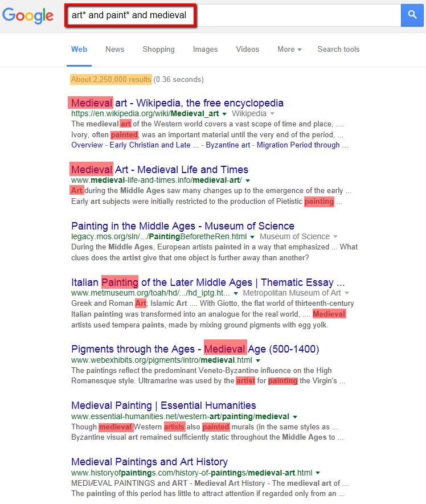Image resolution: width=426 pixels, height=504 pixels.
Task: Click the en.wikipedia.org/wiki/Medieval_art URL text
Action: pos(145,113)
